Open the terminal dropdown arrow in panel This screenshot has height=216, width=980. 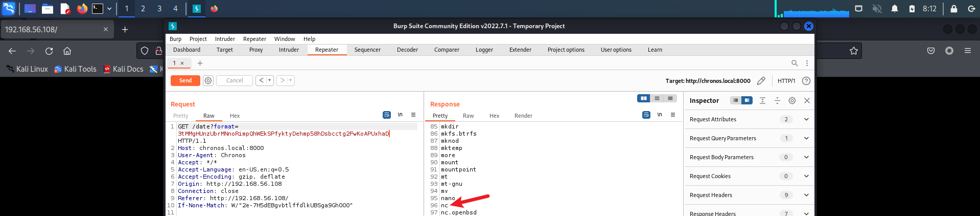[109, 9]
